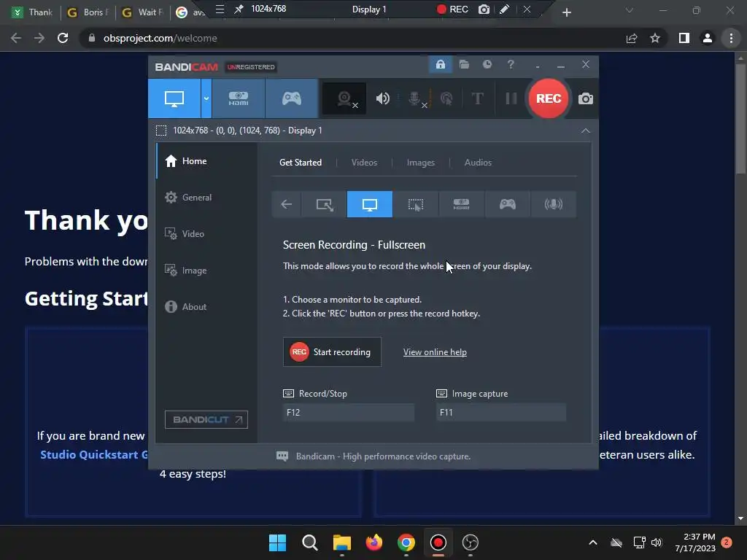Viewport: 747px width, 560px height.
Task: Select around-mouse recording mode icon
Action: coord(415,204)
